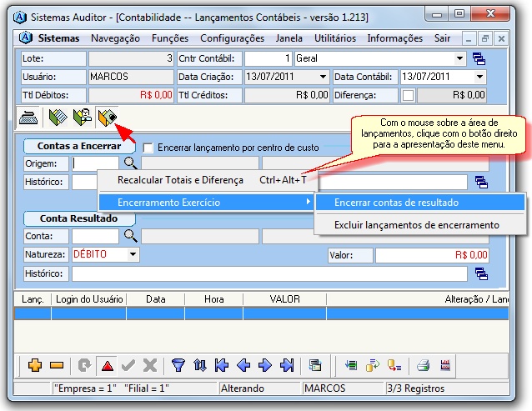Expand the Cntr Contábil Geral dropdown
Screen dimensions: 532x411
tap(459, 58)
